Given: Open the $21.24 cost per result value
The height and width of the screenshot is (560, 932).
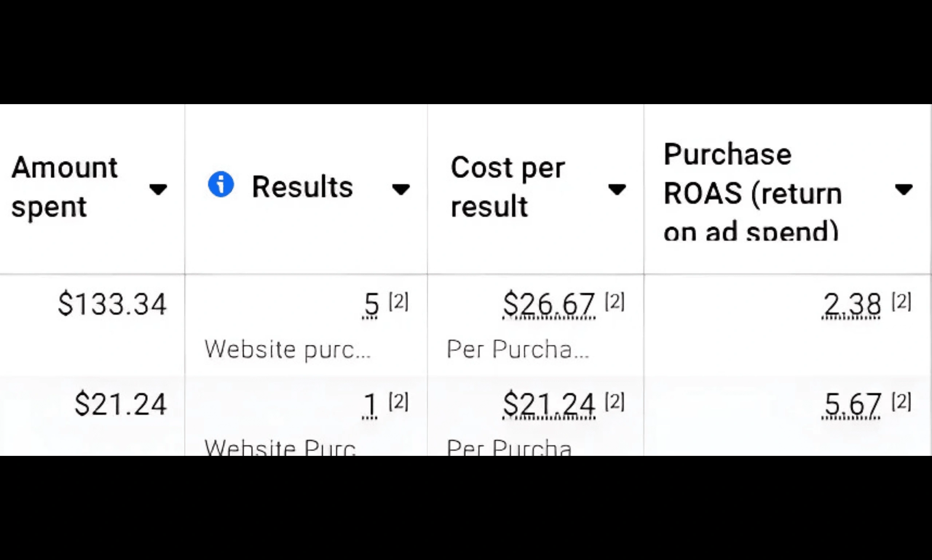Looking at the screenshot, I should (549, 405).
